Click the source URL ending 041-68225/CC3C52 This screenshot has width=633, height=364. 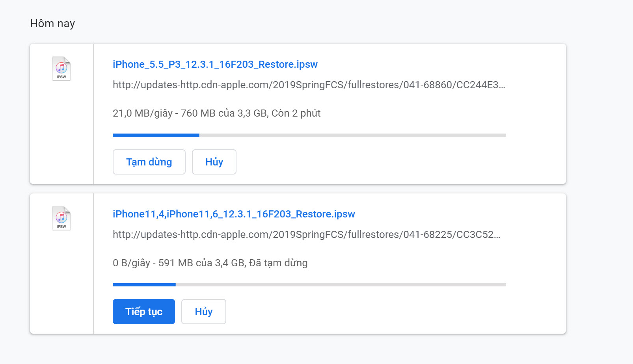click(x=307, y=234)
